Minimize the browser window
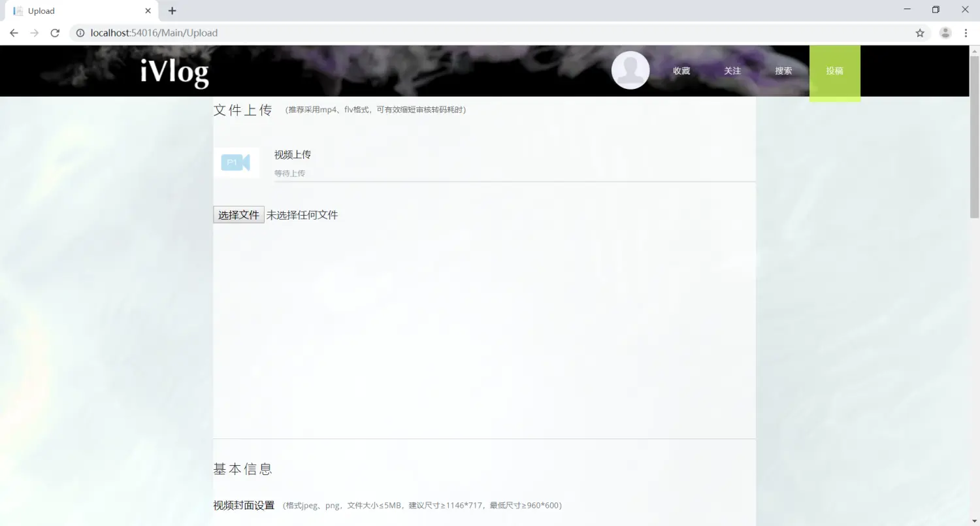The width and height of the screenshot is (980, 526). point(907,10)
